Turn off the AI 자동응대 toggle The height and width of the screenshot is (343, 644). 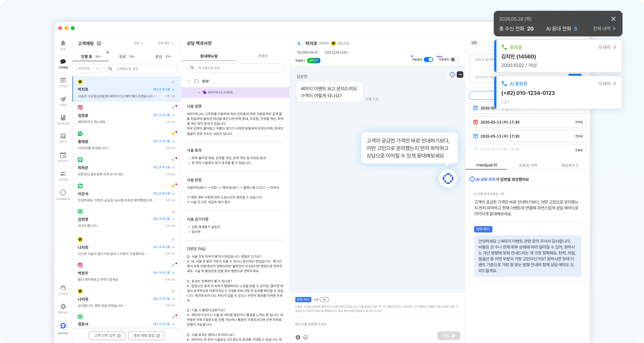coord(428,59)
